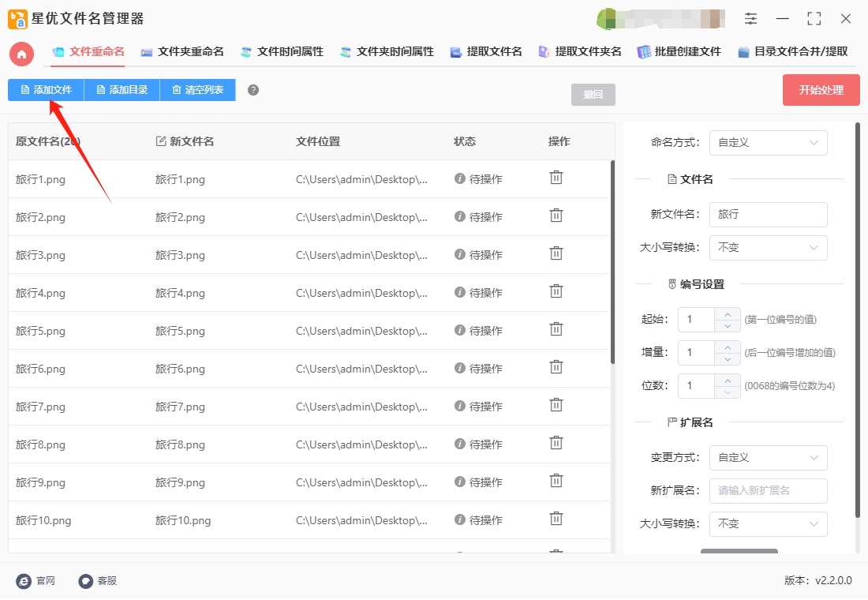Click the edit icon beside 新文件名 header
Screen dimensions: 868x600
pyautogui.click(x=160, y=141)
